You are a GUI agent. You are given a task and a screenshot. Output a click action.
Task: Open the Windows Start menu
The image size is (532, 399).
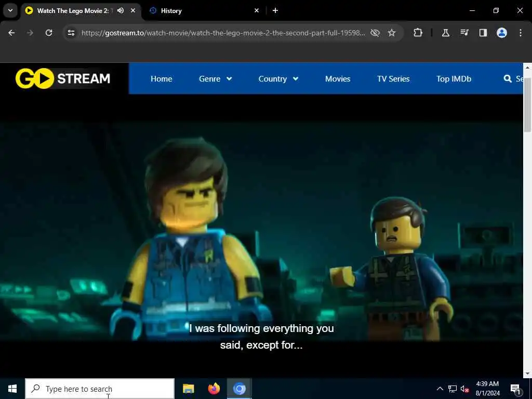[12, 389]
